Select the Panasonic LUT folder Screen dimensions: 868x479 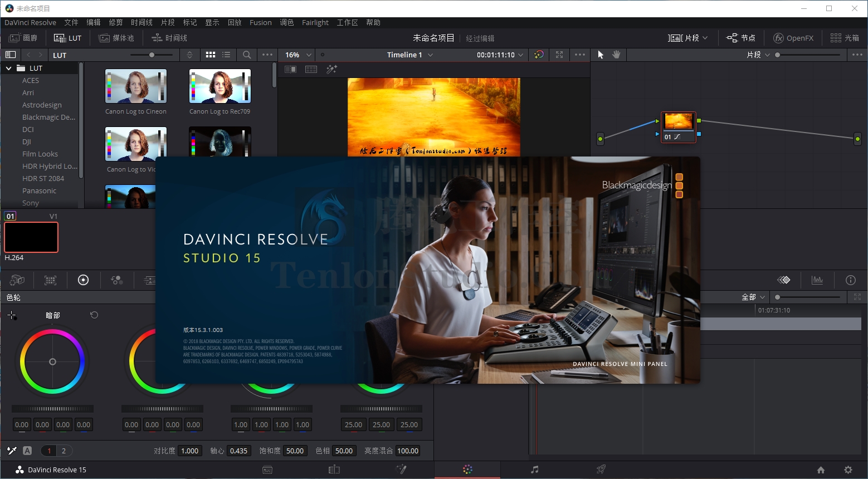click(39, 190)
